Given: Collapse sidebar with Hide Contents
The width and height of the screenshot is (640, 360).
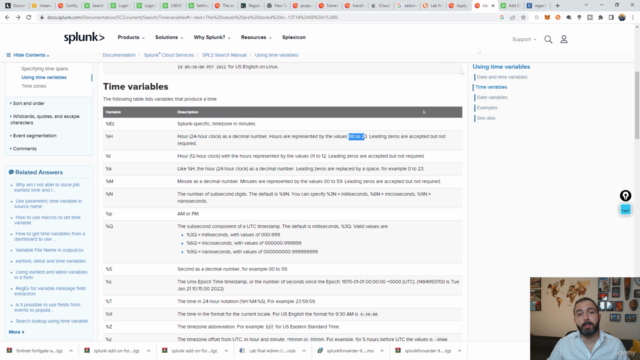Looking at the screenshot, I should (x=28, y=55).
